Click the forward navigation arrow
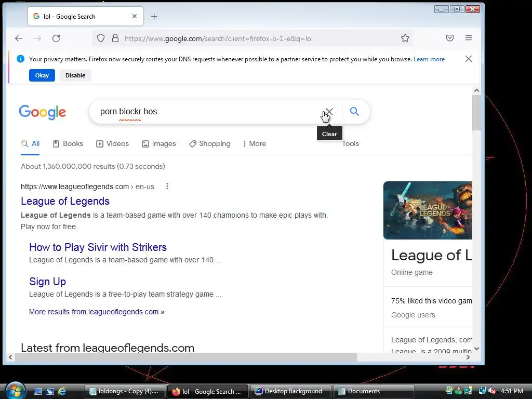Image resolution: width=532 pixels, height=399 pixels. [x=37, y=38]
